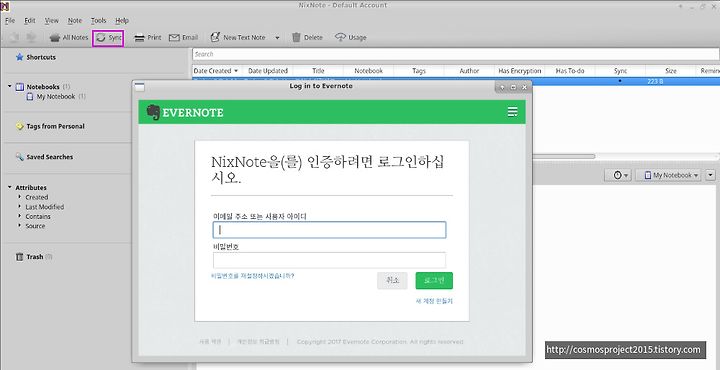Open the Note menu

point(75,21)
